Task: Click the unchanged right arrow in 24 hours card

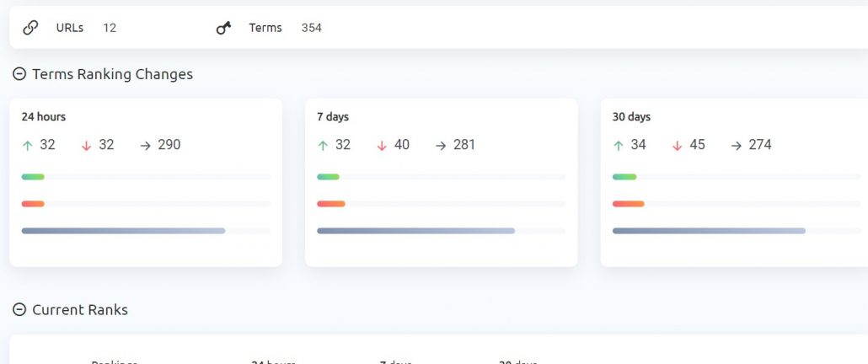Action: [x=146, y=146]
